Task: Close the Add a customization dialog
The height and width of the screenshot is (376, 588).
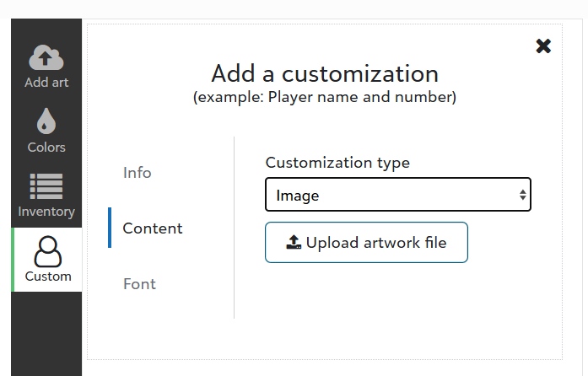Action: pos(543,46)
